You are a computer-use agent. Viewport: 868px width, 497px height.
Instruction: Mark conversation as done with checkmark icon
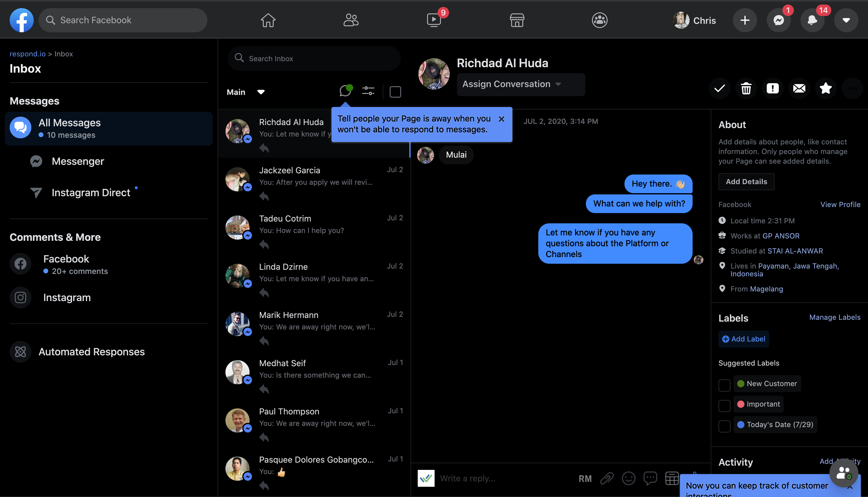719,88
